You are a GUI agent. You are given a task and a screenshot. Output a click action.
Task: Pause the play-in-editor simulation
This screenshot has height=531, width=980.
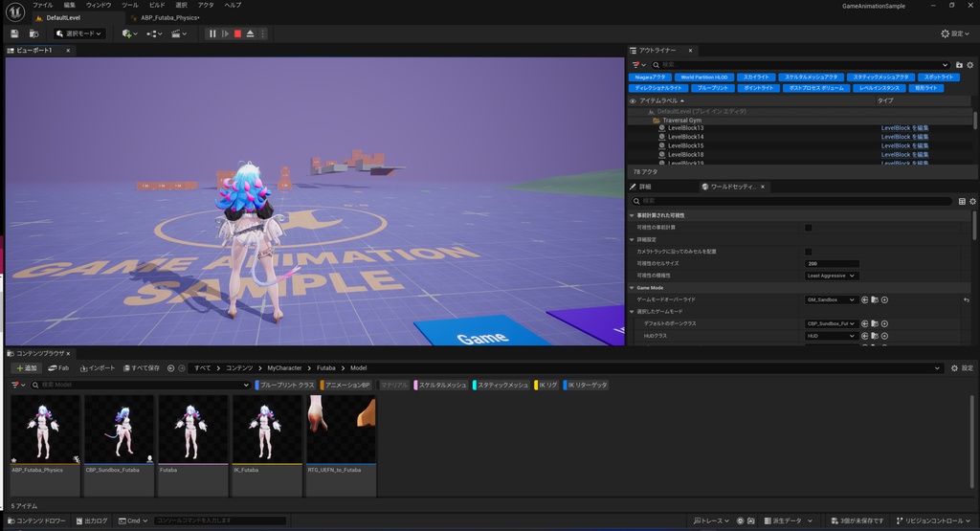tap(212, 33)
